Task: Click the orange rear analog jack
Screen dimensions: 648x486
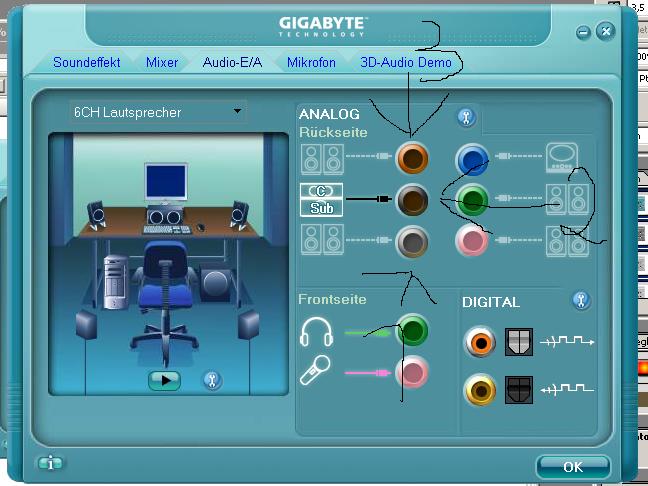Action: (412, 158)
